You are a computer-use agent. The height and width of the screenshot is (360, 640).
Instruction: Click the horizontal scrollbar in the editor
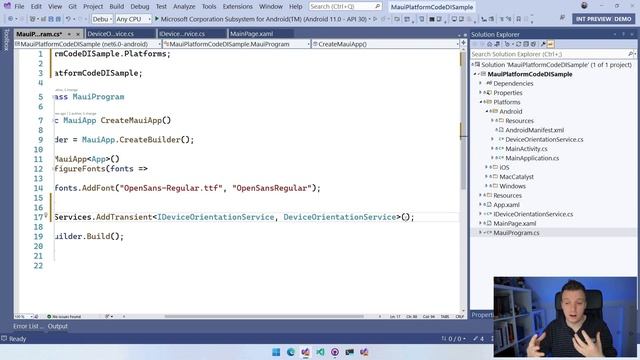(264, 316)
